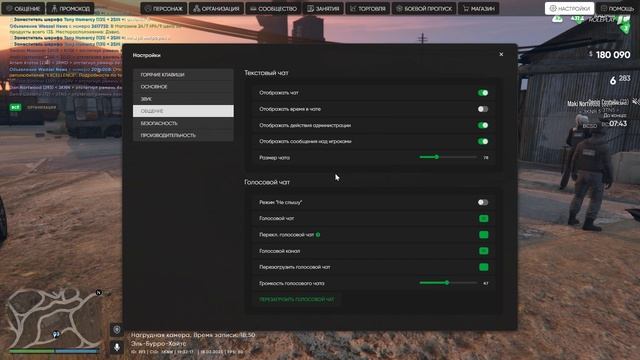Adjust the Громкость голосового чата slider
This screenshot has height=360, width=640.
pos(448,283)
